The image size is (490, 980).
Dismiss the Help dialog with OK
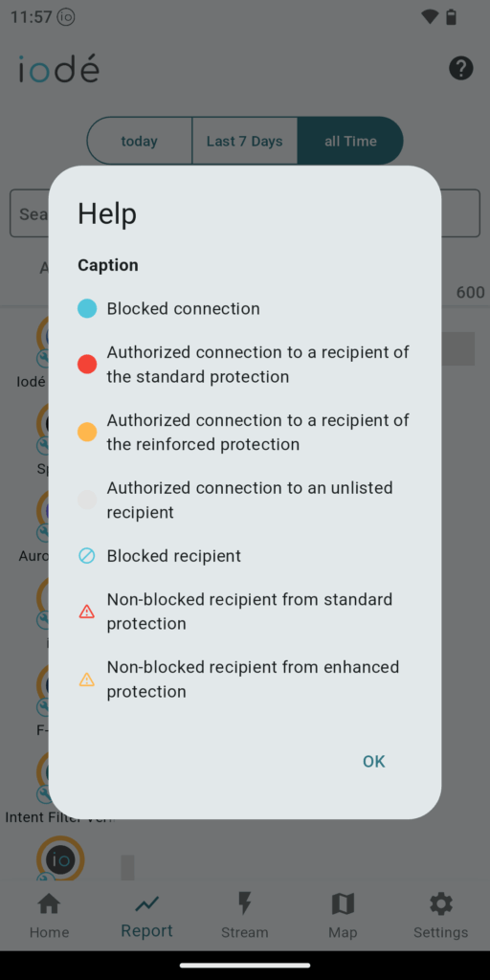tap(374, 761)
